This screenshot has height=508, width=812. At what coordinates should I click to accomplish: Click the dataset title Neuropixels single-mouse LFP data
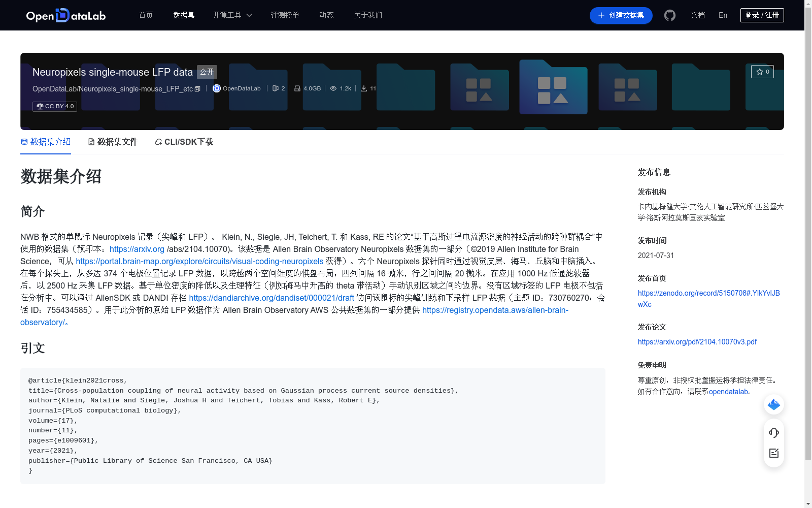[113, 72]
